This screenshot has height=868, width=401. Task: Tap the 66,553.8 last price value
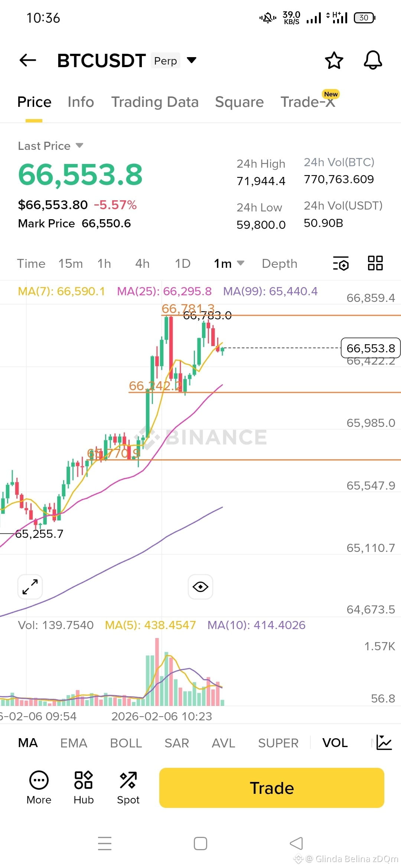(80, 174)
